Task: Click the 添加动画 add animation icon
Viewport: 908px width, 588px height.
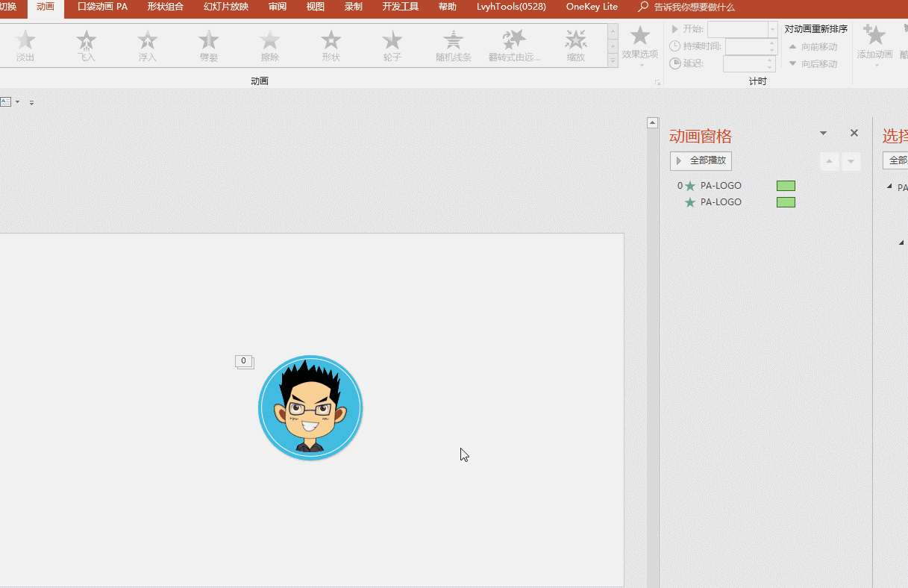Action: (x=874, y=42)
